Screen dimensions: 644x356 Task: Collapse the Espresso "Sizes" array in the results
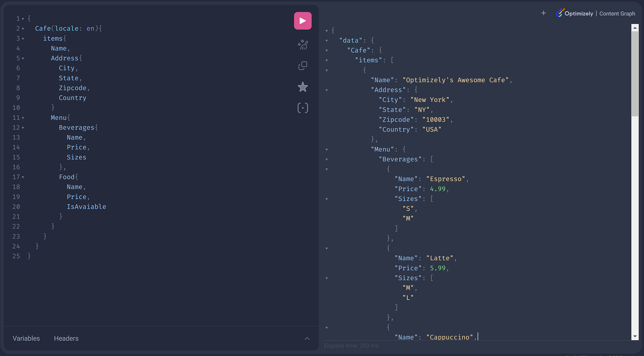327,199
